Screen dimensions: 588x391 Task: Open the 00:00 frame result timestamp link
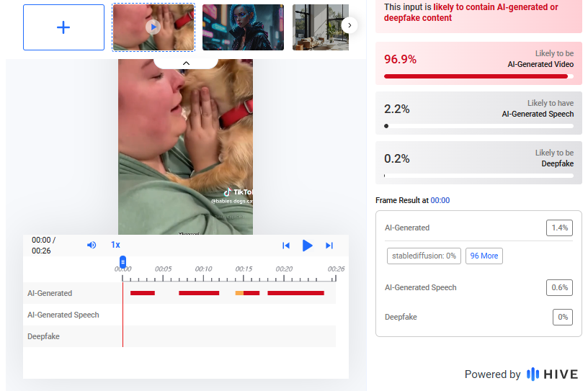coord(440,200)
